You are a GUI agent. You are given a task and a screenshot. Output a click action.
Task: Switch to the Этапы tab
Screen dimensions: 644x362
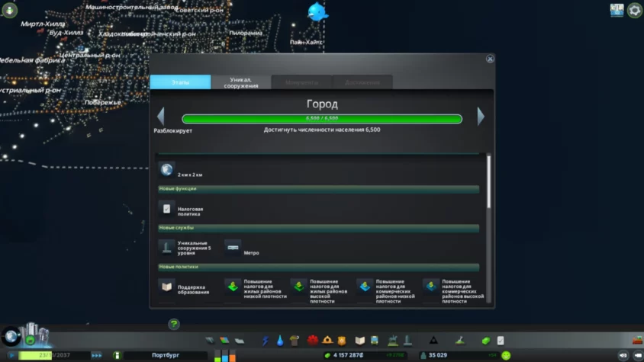(x=180, y=82)
